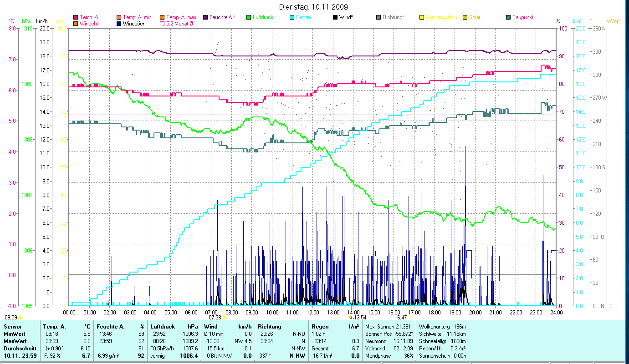Click the 'Richtung*' legend label
Image resolution: width=629 pixels, height=364 pixels.
point(394,17)
